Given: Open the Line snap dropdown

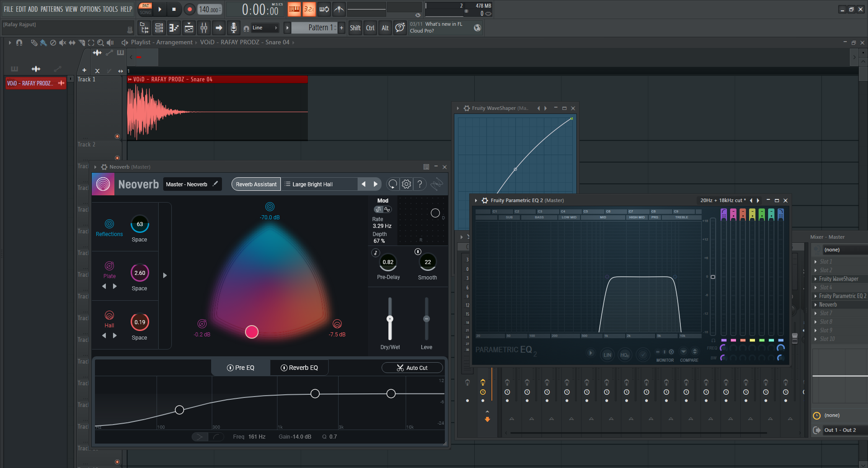Looking at the screenshot, I should 264,28.
